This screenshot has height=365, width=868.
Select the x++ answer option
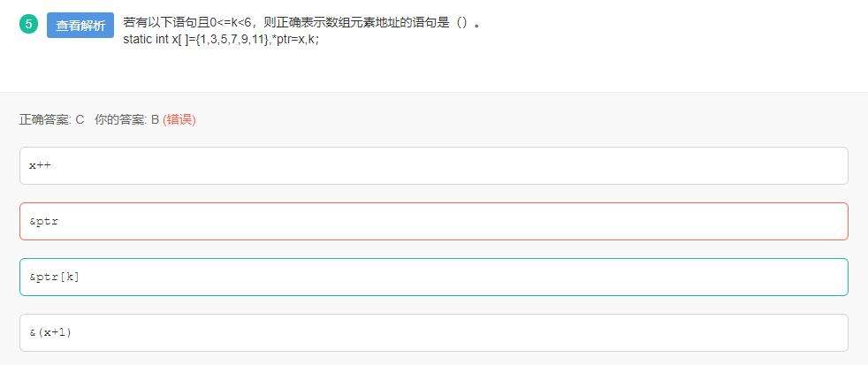coord(433,165)
